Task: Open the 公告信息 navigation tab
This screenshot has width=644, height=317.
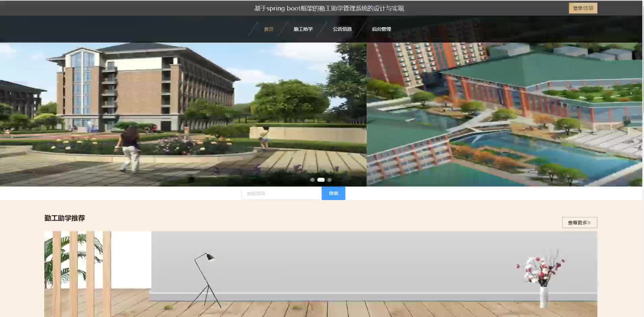Action: coord(342,29)
